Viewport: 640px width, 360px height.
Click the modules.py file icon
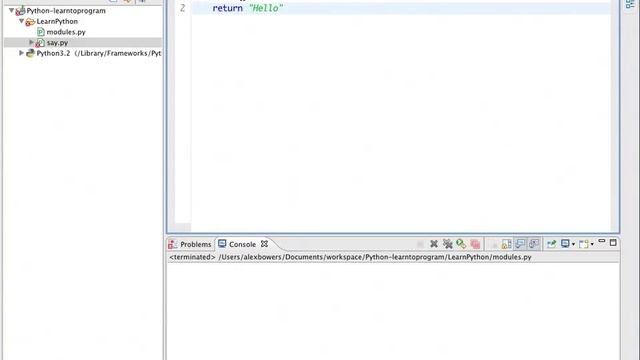[x=41, y=32]
